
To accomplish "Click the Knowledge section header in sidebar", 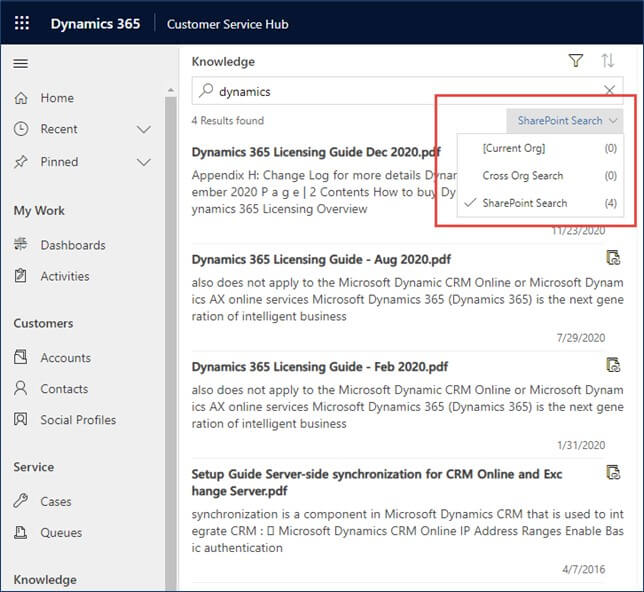I will (45, 580).
